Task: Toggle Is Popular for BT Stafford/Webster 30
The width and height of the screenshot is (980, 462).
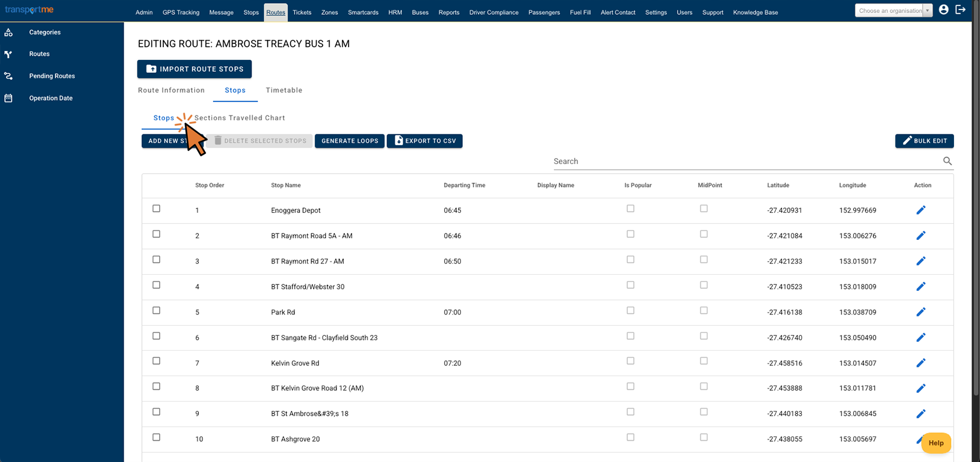Action: coord(630,285)
